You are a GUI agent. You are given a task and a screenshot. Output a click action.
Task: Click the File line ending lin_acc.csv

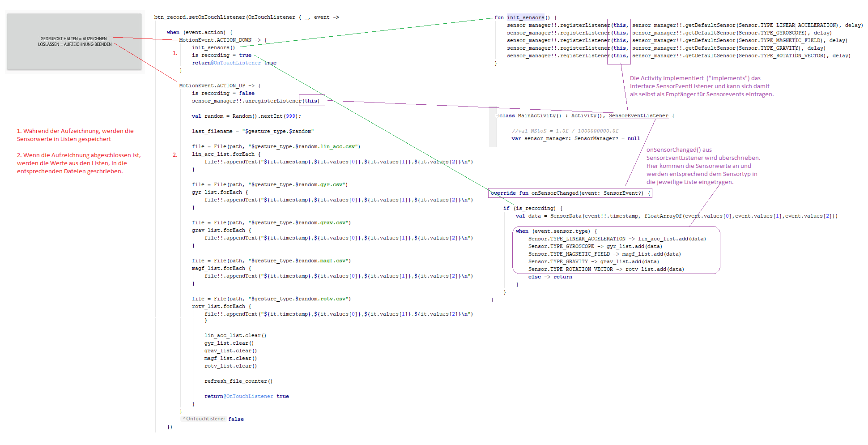[x=276, y=147]
